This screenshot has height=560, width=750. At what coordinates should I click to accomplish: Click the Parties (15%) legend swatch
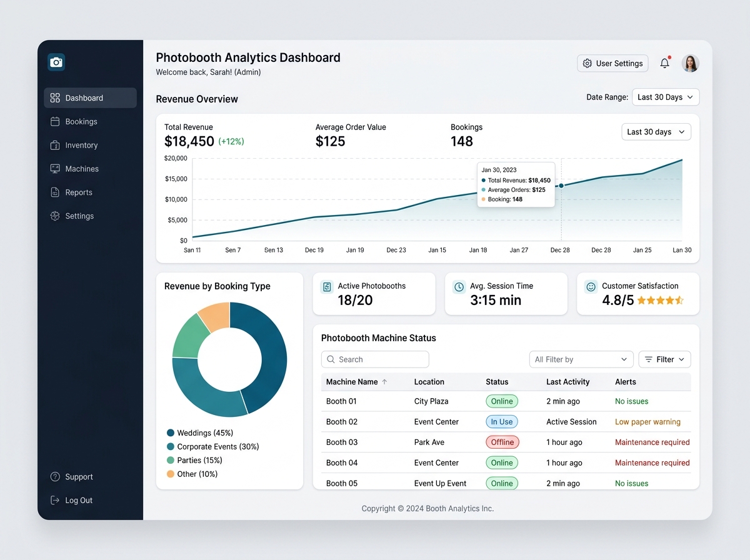[171, 461]
